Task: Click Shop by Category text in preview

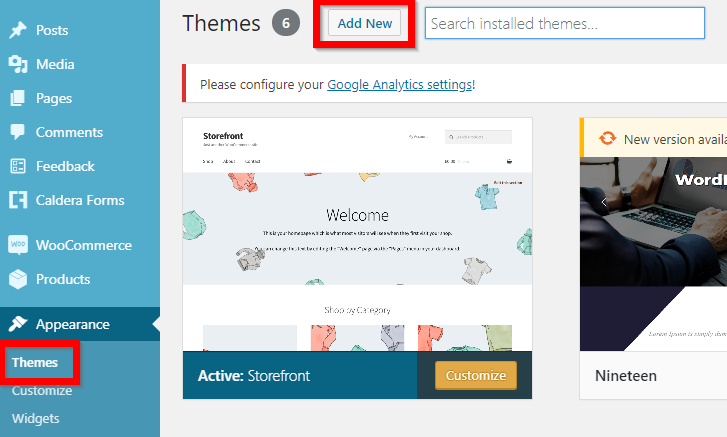Action: [x=357, y=310]
